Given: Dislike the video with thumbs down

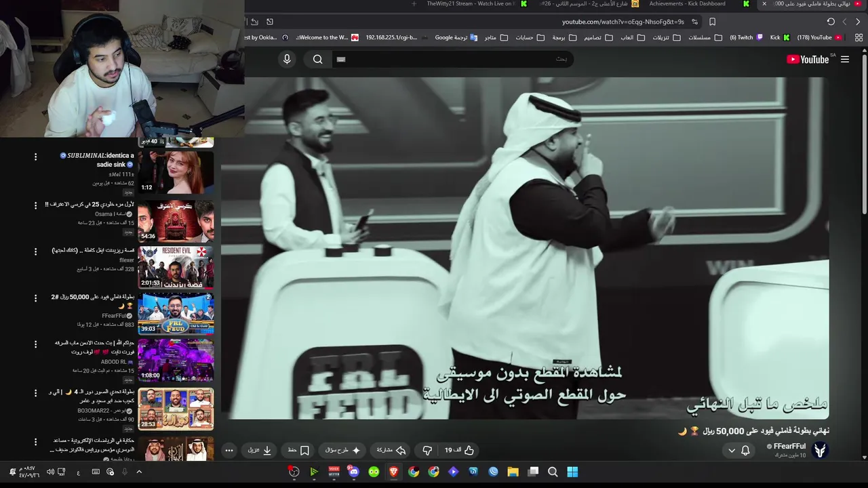Looking at the screenshot, I should click(x=427, y=450).
